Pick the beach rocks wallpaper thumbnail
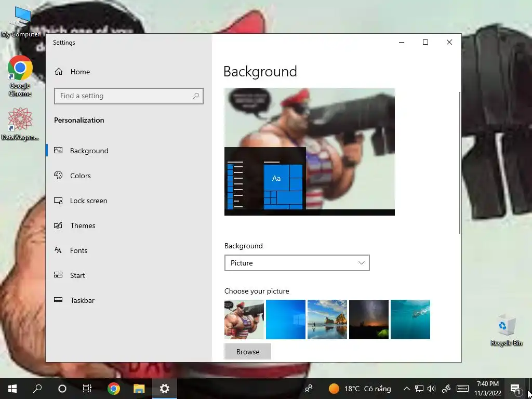 tap(327, 320)
